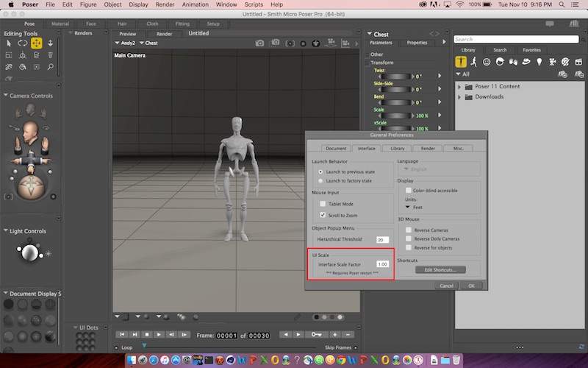
Task: Click the Twist parameter dial
Action: pos(396,77)
